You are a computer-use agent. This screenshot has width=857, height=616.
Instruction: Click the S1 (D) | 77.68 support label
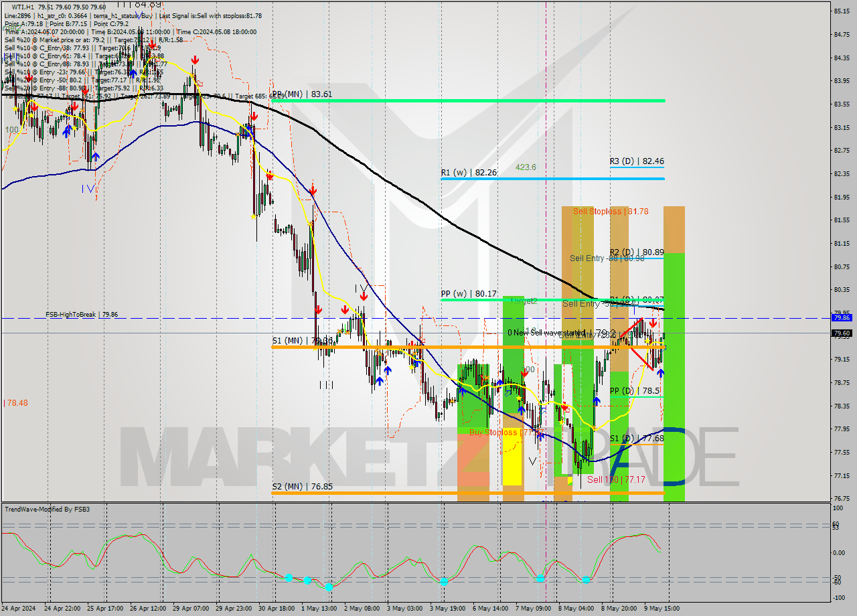point(636,439)
